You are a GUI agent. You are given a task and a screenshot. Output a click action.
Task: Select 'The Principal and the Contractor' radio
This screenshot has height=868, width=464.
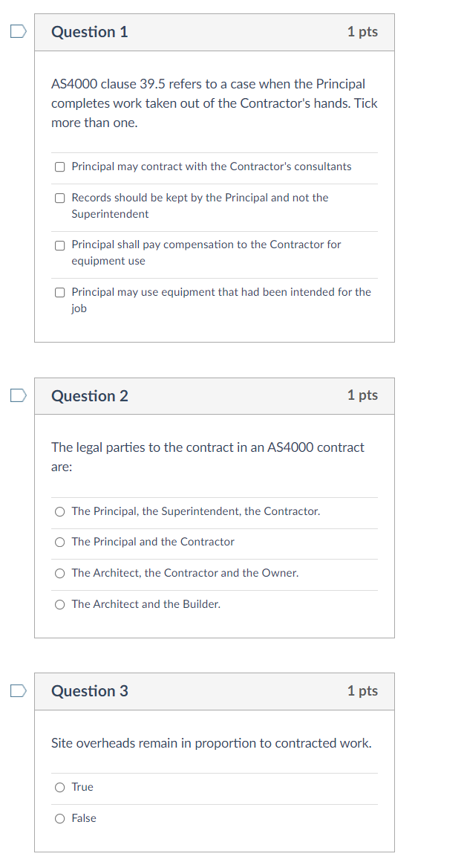click(59, 542)
